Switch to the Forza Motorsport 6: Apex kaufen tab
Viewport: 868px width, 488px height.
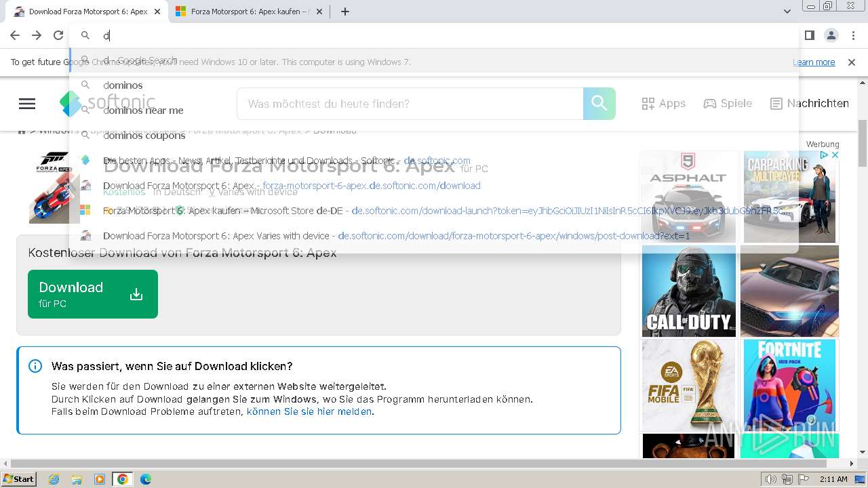(x=249, y=12)
